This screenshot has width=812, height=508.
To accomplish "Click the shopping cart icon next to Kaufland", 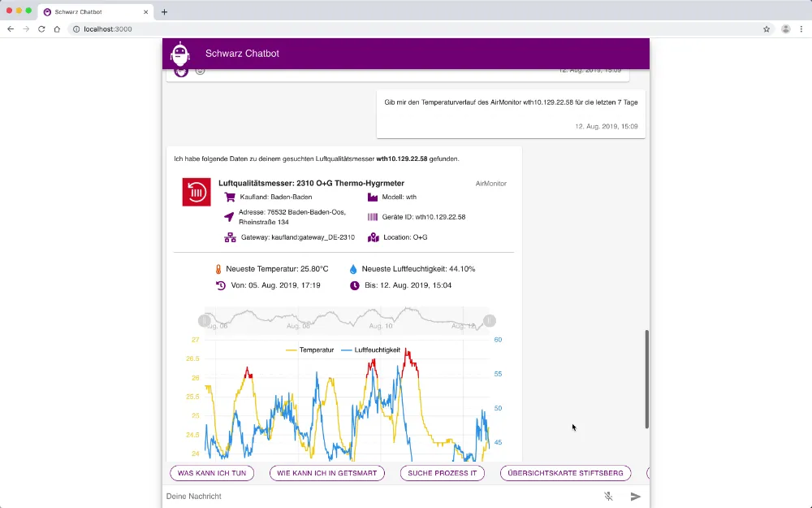I will click(x=230, y=197).
